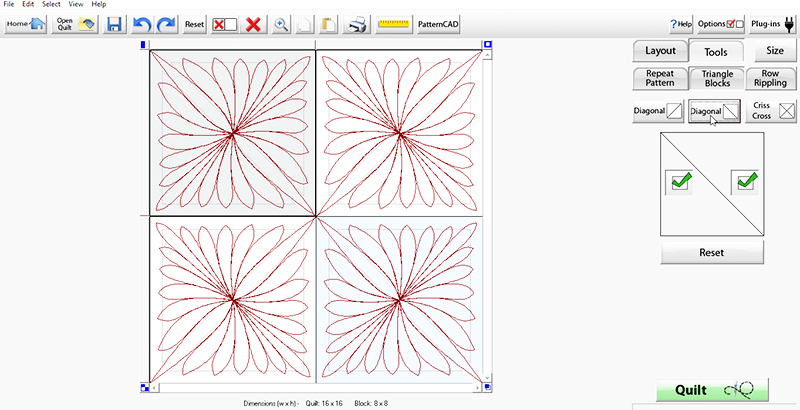
Task: Uncheck the left triangle checkbox
Action: (680, 182)
